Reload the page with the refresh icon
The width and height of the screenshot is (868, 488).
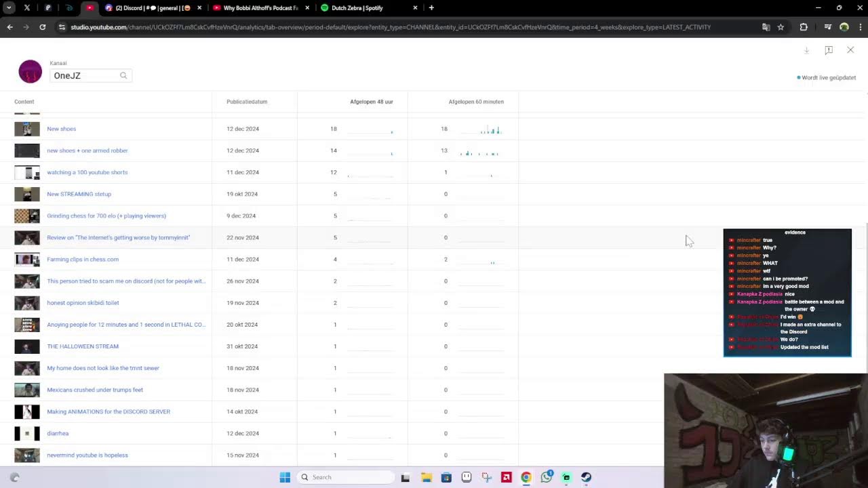(42, 27)
